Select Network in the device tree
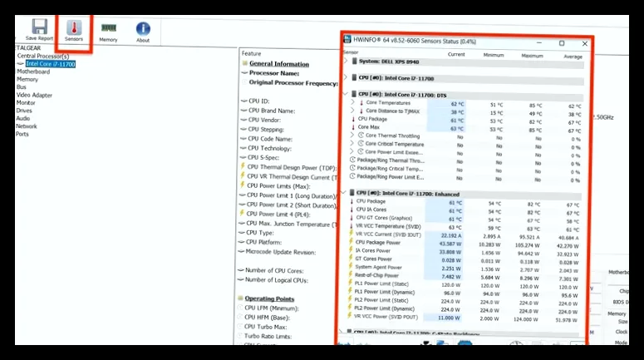The width and height of the screenshot is (644, 360). coord(27,126)
